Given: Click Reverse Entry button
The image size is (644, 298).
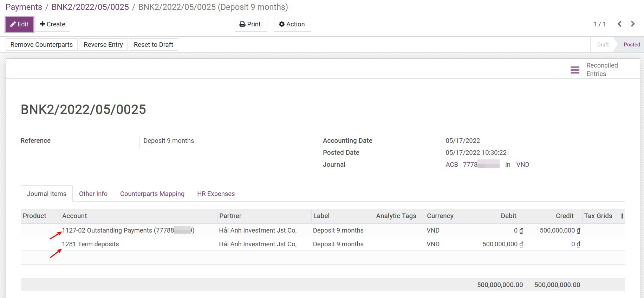Looking at the screenshot, I should point(103,45).
